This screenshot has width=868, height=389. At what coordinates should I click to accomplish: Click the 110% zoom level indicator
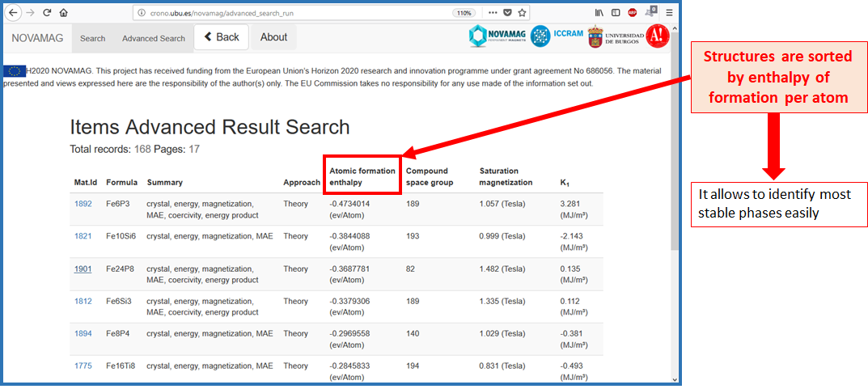pyautogui.click(x=464, y=13)
